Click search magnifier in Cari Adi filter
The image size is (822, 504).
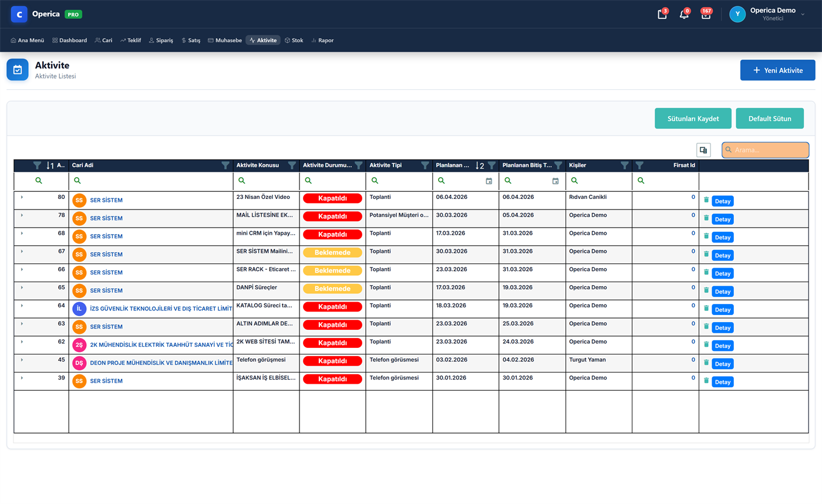click(x=77, y=181)
